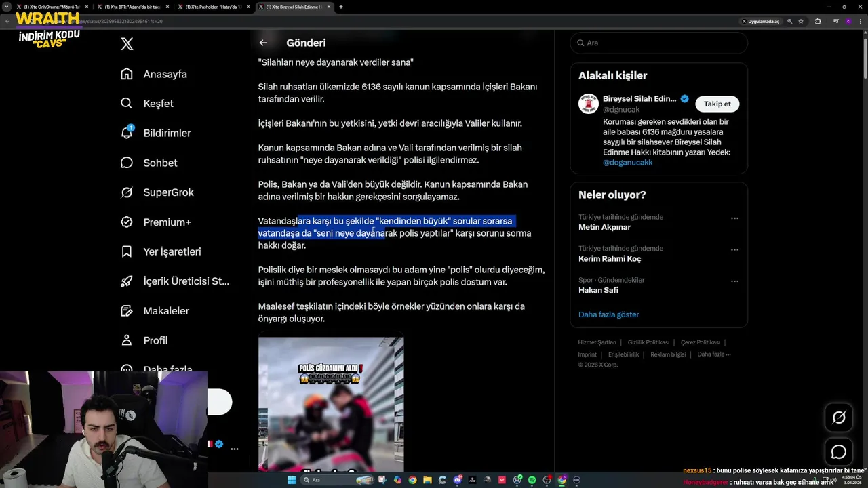
Task: Open a new browser tab
Action: [340, 7]
